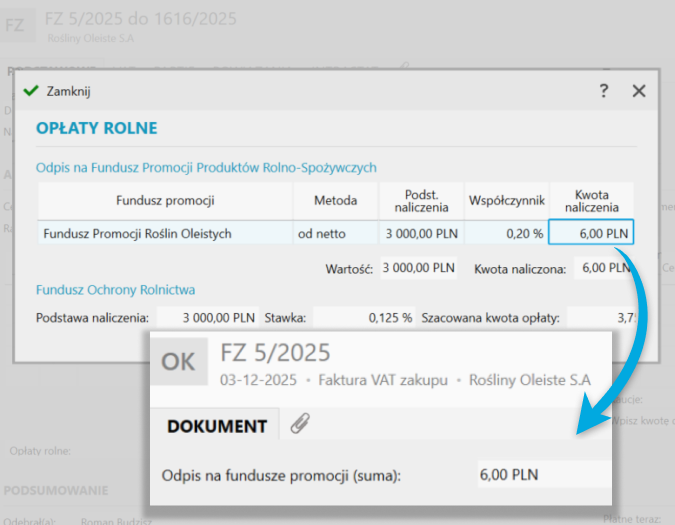Click the Stawka 0,125 % field
This screenshot has height=525, width=675.
click(x=365, y=318)
